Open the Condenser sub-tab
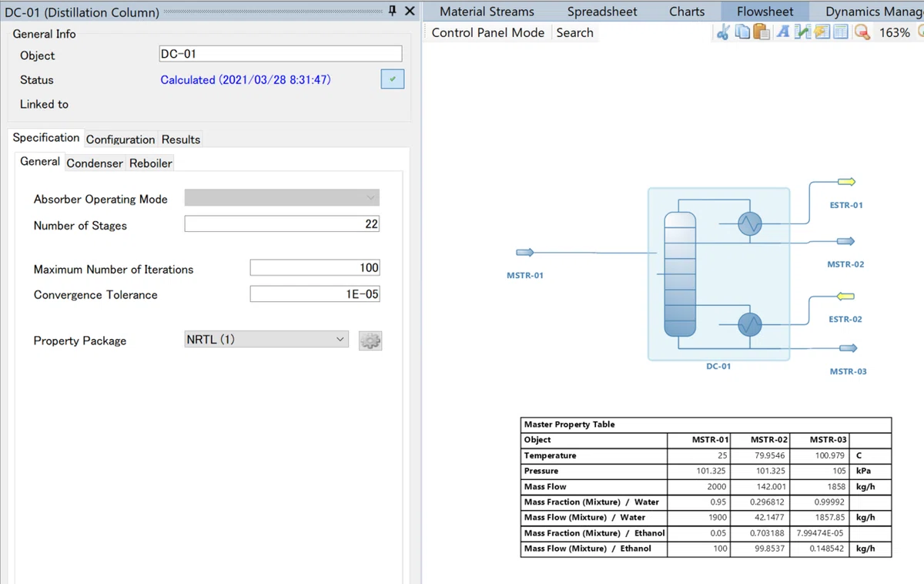 [x=95, y=163]
